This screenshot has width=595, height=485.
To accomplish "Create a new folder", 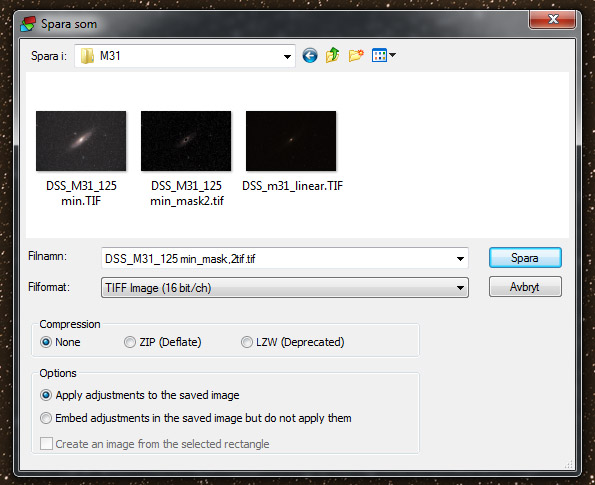I will click(x=356, y=55).
